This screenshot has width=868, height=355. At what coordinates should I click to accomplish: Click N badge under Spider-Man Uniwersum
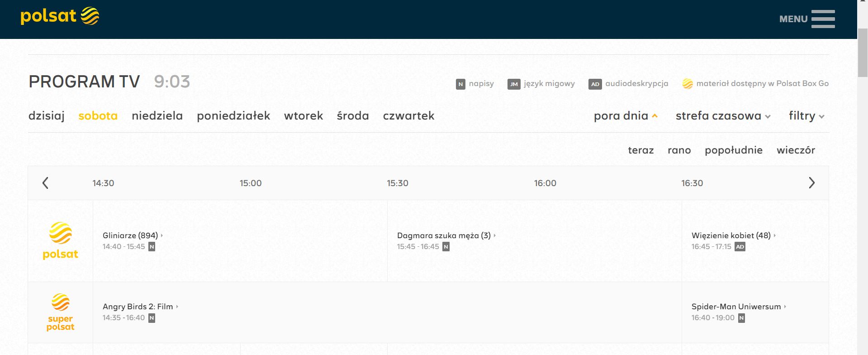coord(741,318)
